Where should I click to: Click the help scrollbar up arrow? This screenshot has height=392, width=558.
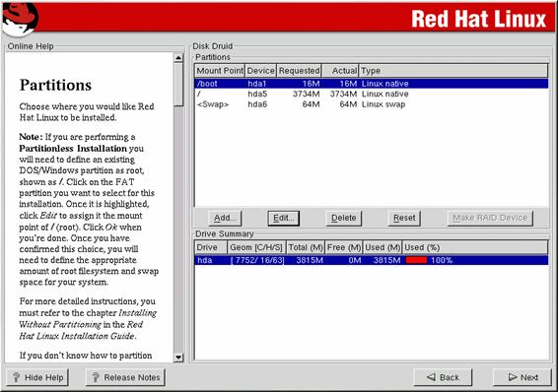(178, 57)
